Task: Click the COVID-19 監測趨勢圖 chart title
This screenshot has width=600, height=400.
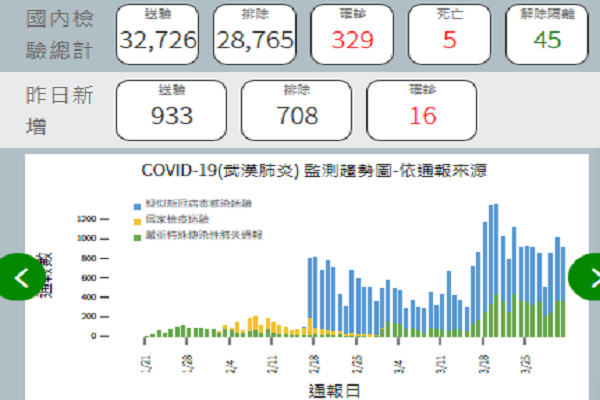Action: 314,171
